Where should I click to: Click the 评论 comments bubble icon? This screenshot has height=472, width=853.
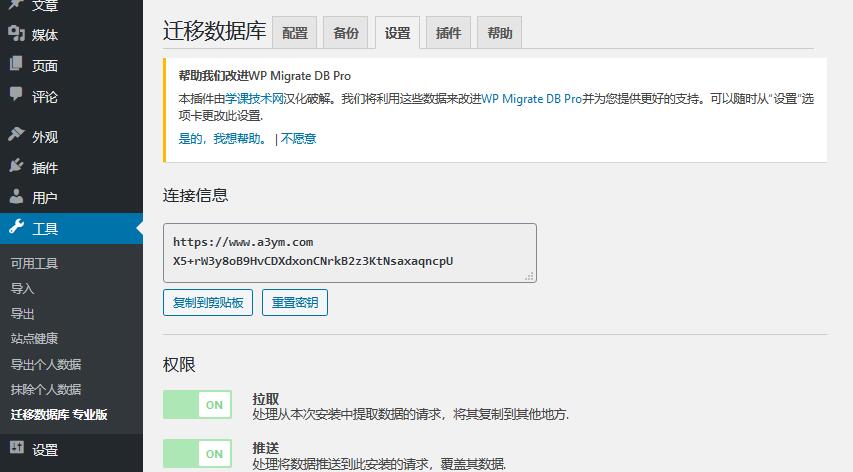click(16, 95)
